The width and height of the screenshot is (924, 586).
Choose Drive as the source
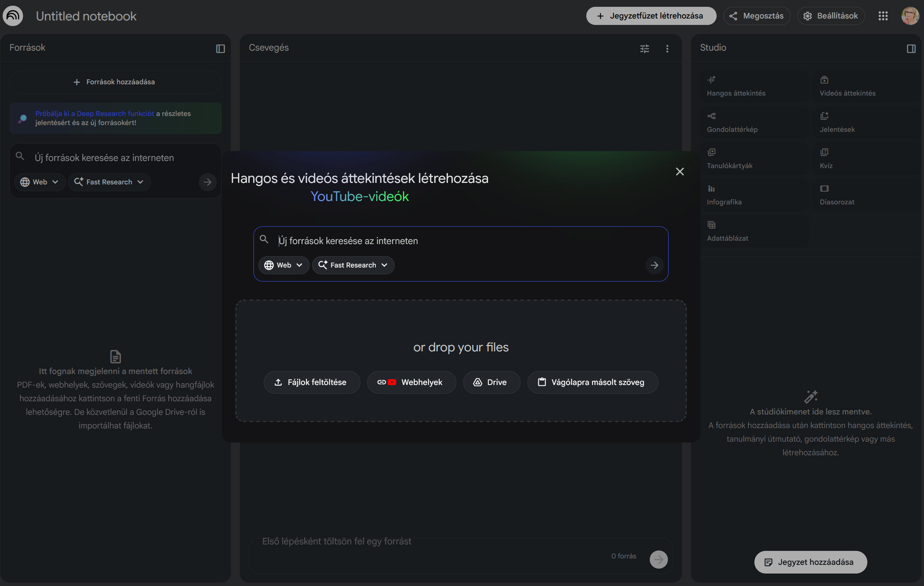491,382
